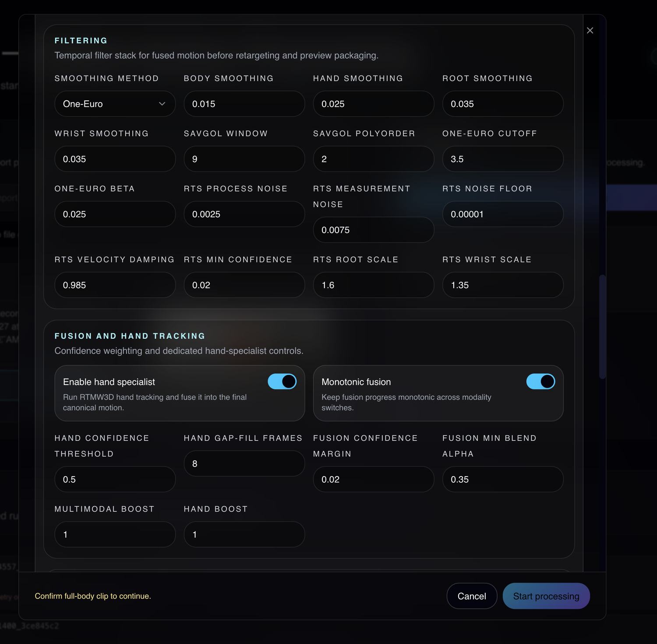This screenshot has height=644, width=657.
Task: Edit the One-Euro Beta value field
Action: pyautogui.click(x=115, y=214)
